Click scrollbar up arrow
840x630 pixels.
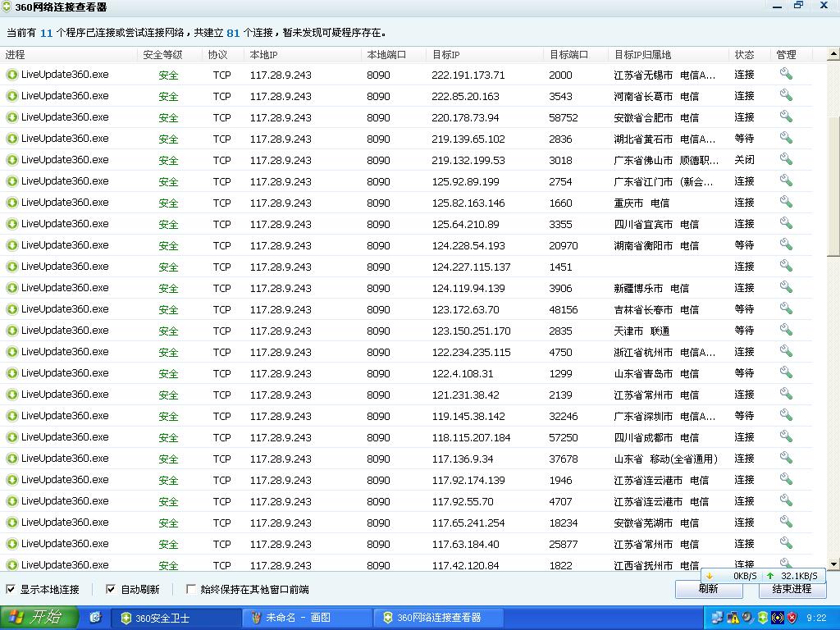click(833, 53)
